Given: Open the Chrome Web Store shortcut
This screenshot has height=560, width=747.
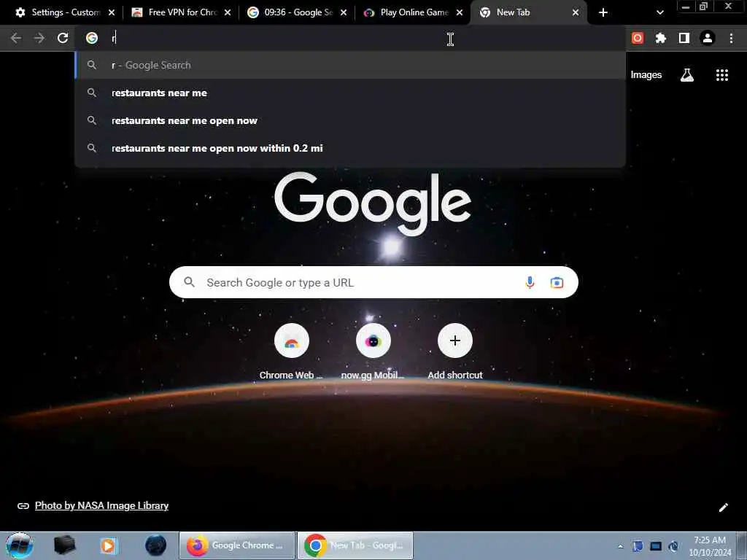Looking at the screenshot, I should [291, 351].
